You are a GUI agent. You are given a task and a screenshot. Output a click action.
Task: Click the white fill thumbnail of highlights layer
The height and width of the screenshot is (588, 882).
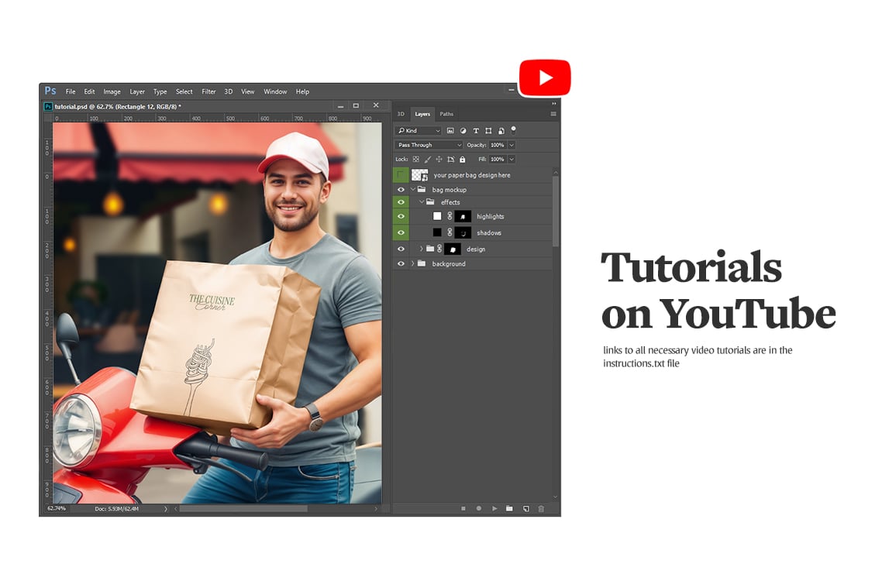coord(436,215)
